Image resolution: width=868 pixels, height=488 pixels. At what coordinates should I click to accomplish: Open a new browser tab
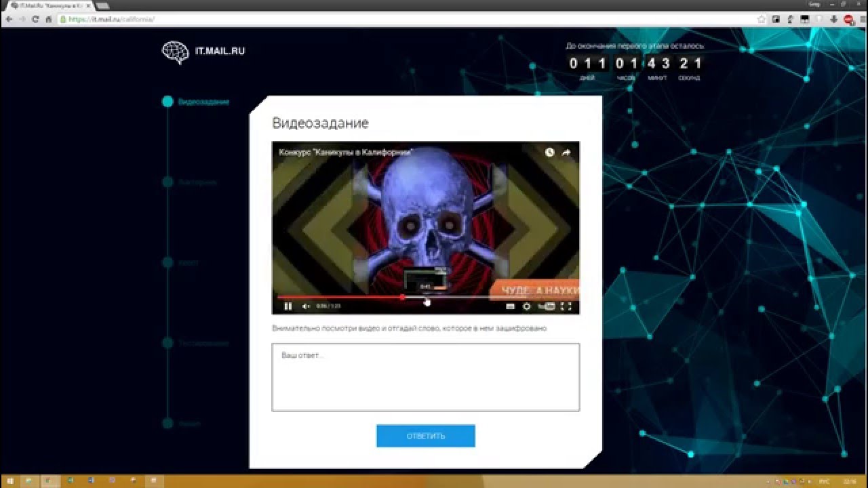[104, 5]
